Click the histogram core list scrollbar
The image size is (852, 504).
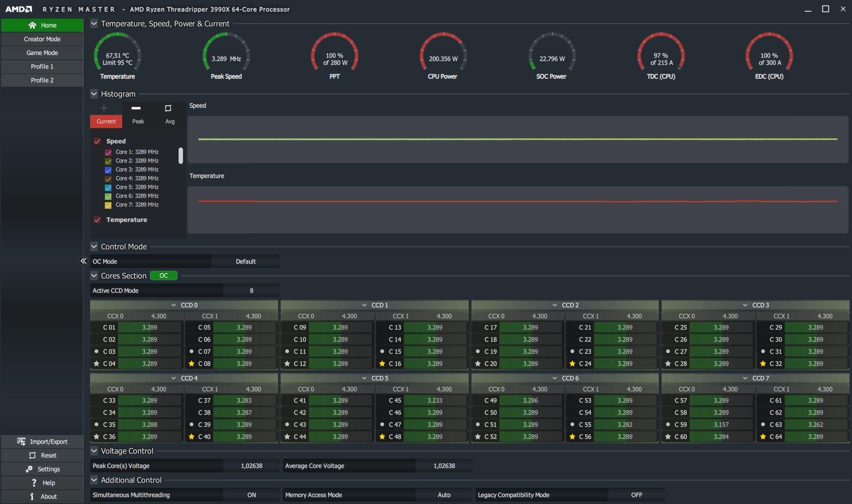(181, 156)
